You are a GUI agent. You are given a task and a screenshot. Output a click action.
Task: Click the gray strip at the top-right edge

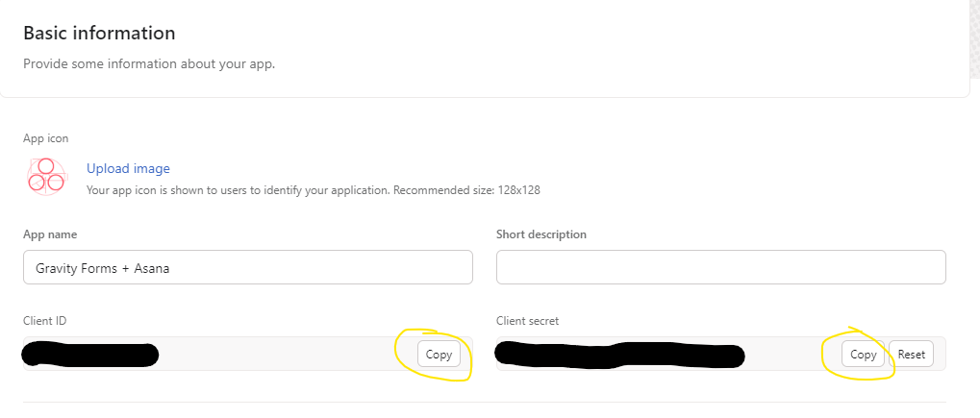click(973, 38)
